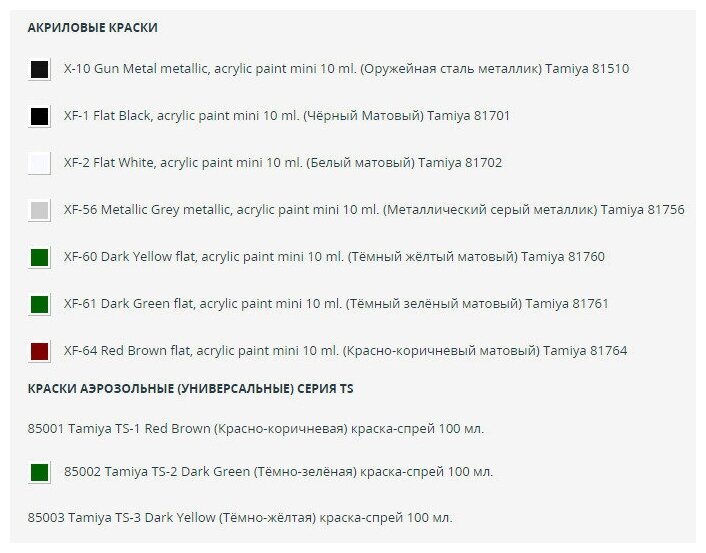Click the XF-2 Flat White color swatch

[x=39, y=163]
